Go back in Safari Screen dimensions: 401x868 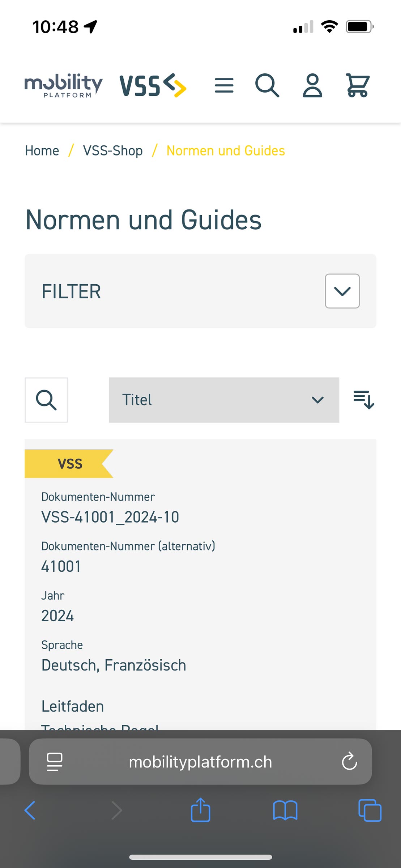click(30, 810)
